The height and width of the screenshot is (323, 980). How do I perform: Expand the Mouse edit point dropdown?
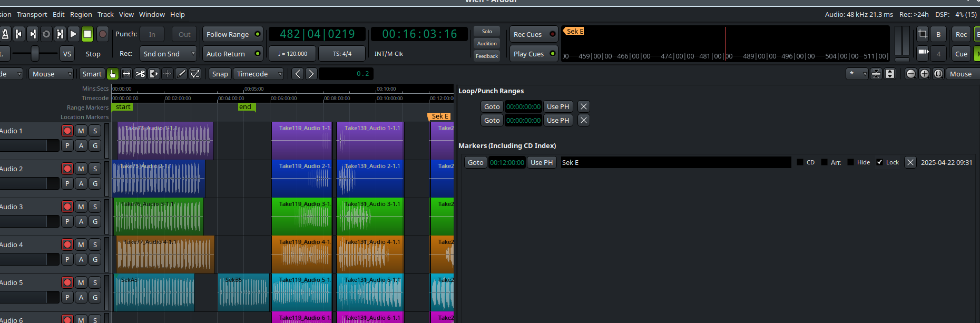click(51, 74)
